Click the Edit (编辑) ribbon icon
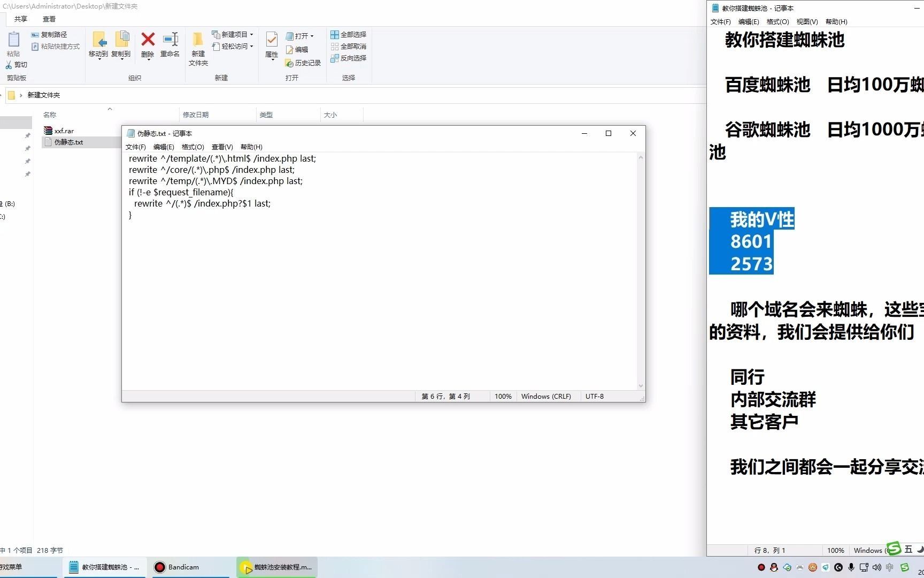Viewport: 924px width, 578px height. (x=289, y=50)
